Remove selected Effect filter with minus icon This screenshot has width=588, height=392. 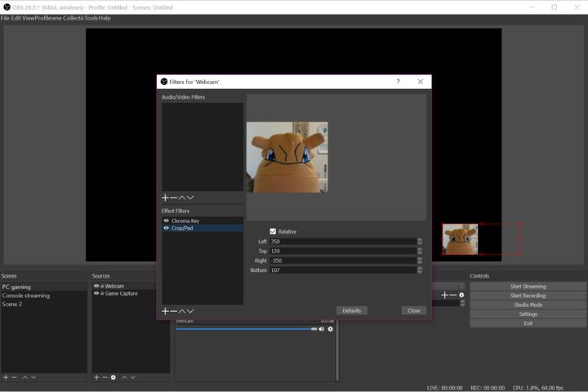point(174,311)
